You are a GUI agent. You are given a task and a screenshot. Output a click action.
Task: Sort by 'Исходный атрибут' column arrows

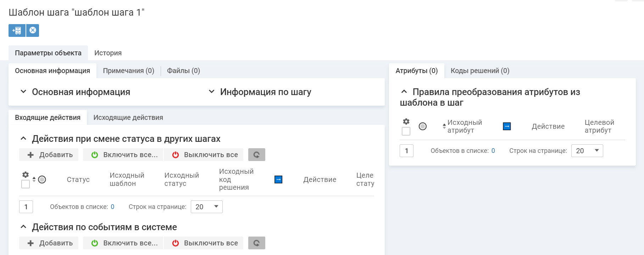(444, 126)
